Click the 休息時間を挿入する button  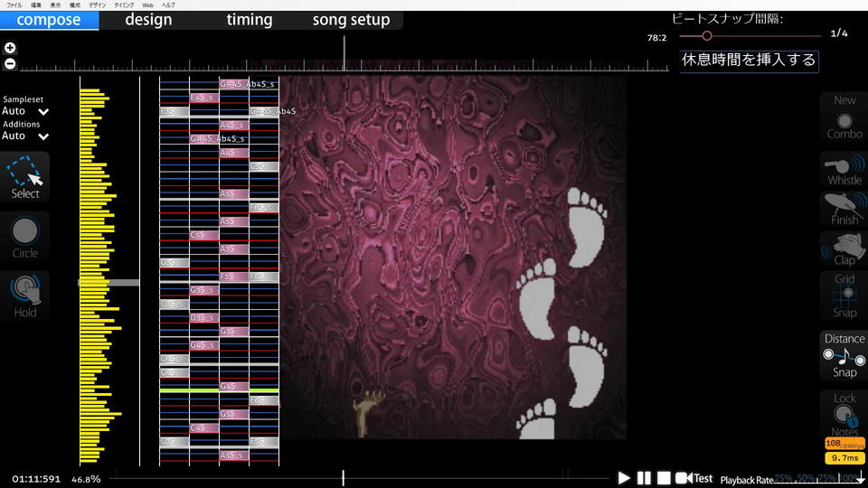749,61
